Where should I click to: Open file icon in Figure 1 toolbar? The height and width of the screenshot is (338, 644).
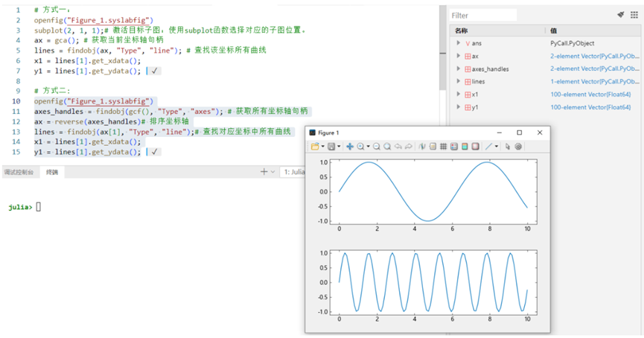[315, 147]
